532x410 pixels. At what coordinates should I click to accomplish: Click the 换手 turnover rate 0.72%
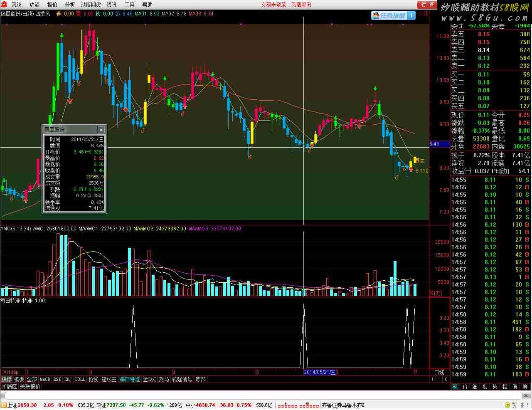click(481, 155)
